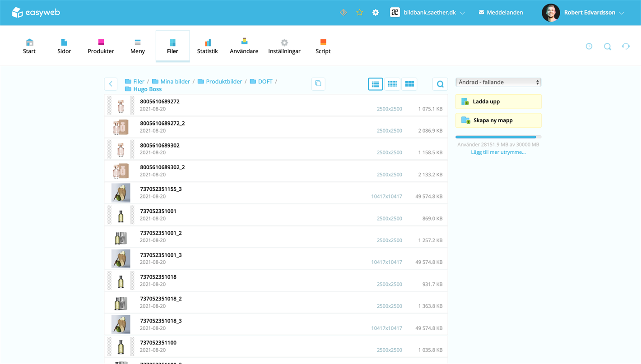Image resolution: width=641 pixels, height=364 pixels.
Task: Switch to list view
Action: click(376, 84)
